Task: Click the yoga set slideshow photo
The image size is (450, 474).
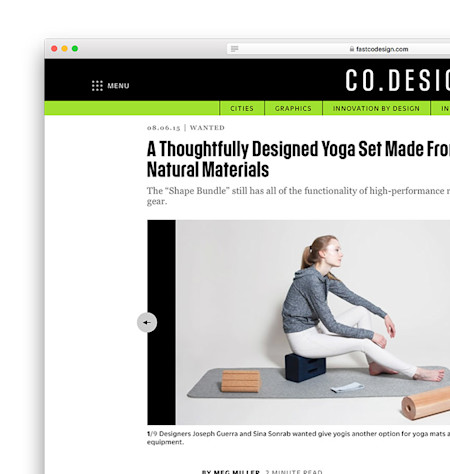Action: click(313, 322)
